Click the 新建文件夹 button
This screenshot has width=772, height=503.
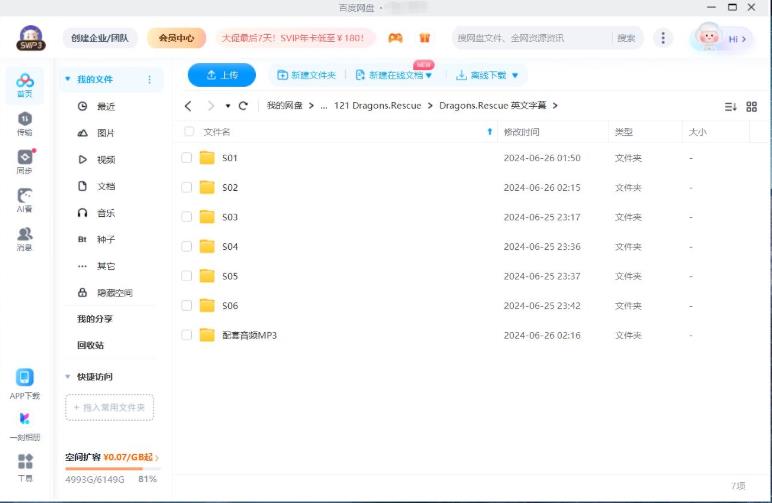[x=306, y=75]
